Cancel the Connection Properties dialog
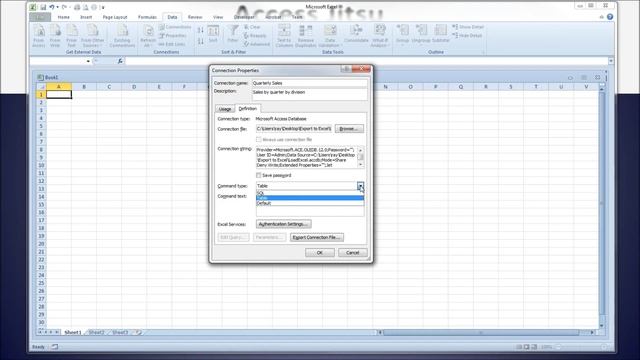The width and height of the screenshot is (640, 360). (x=353, y=253)
